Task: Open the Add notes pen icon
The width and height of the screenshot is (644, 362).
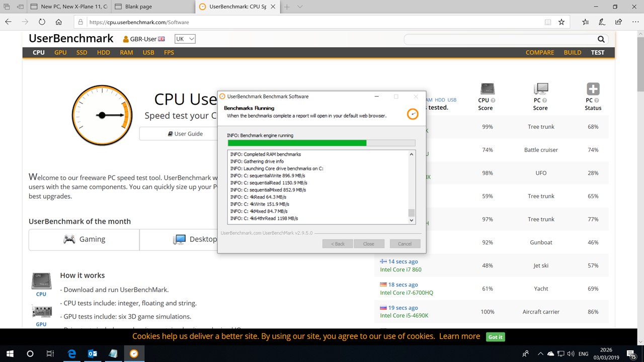Action: (x=602, y=22)
